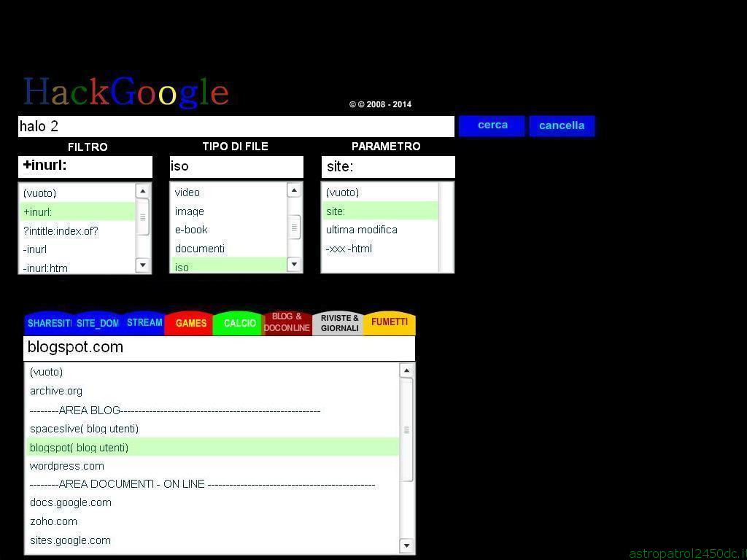Switch to the SITE_DOM tab

97,323
